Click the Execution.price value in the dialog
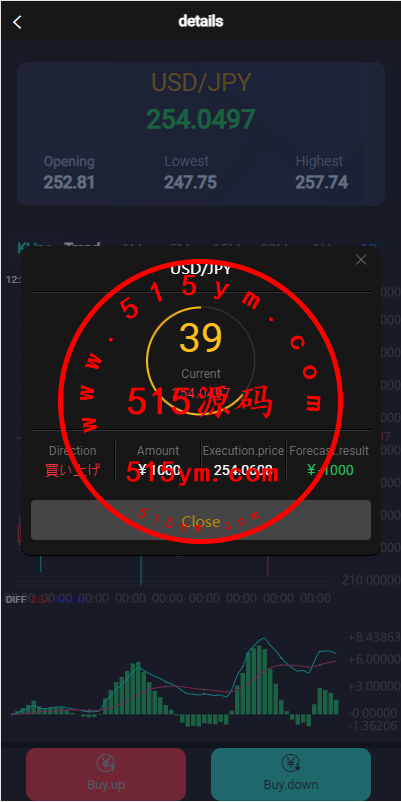Image resolution: width=401 pixels, height=802 pixels. click(x=243, y=470)
